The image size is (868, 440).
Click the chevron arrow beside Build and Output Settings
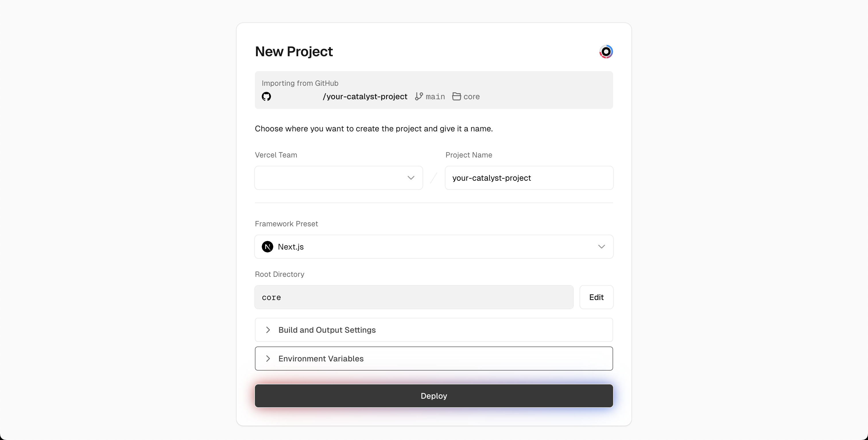click(268, 330)
